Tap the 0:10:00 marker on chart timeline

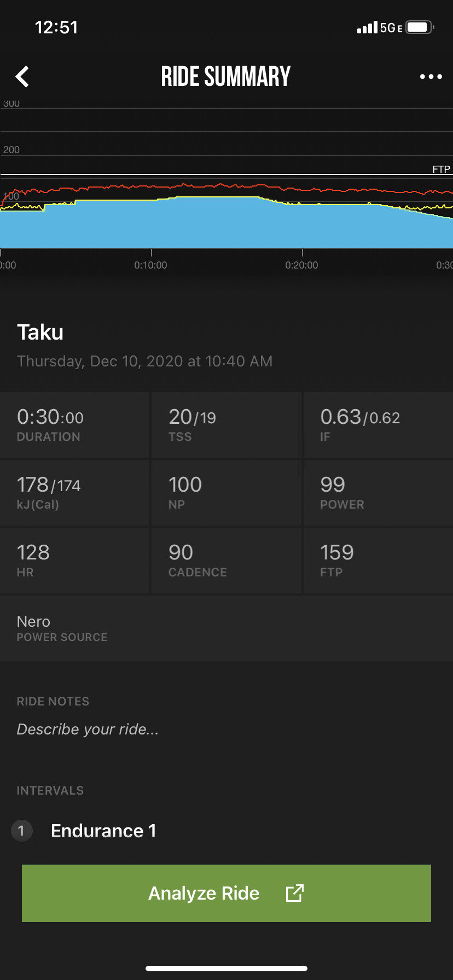151,265
